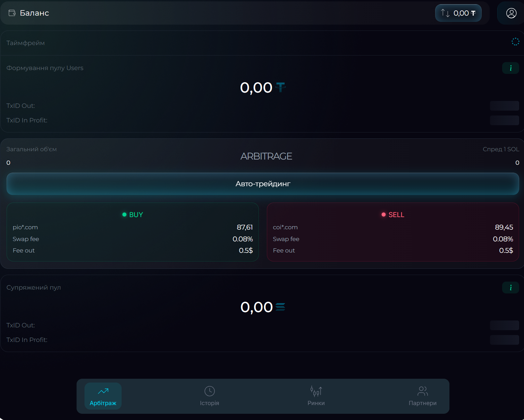This screenshot has width=524, height=420.
Task: Click the currency exchange arrows showing 0,00
Action: point(458,13)
